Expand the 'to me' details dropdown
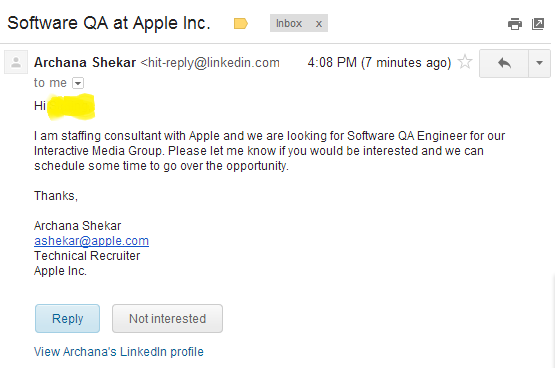Viewport: 555px width, 368px height. [78, 83]
